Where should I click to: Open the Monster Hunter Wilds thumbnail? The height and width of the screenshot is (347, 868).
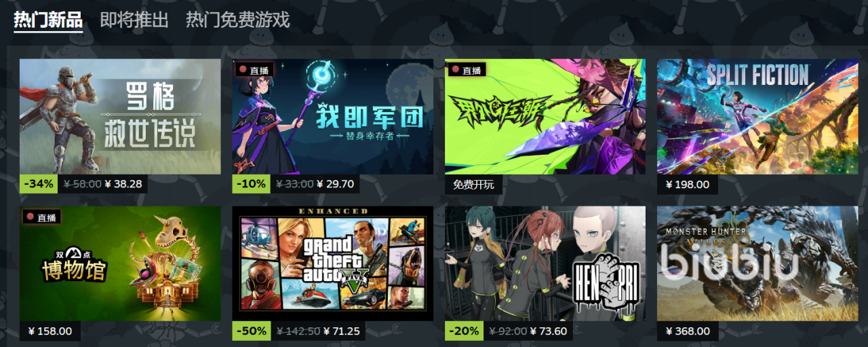point(757,263)
